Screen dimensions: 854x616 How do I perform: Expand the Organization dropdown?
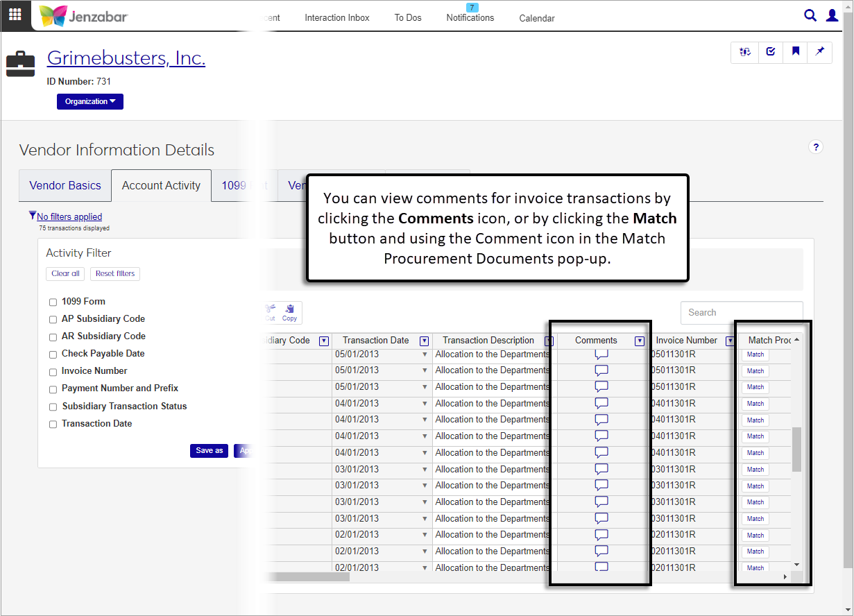[x=89, y=102]
